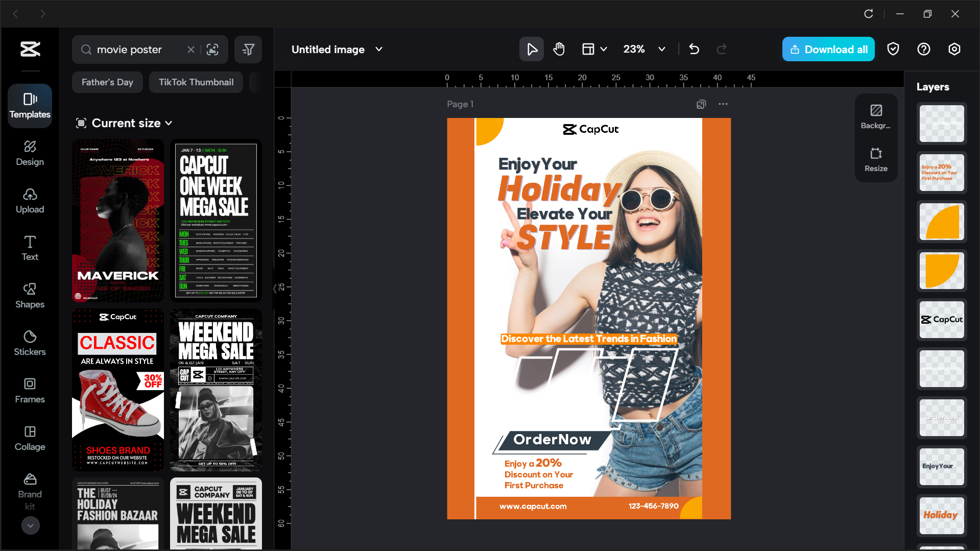The width and height of the screenshot is (980, 551).
Task: Click the Resize button on canvas
Action: pos(875,159)
